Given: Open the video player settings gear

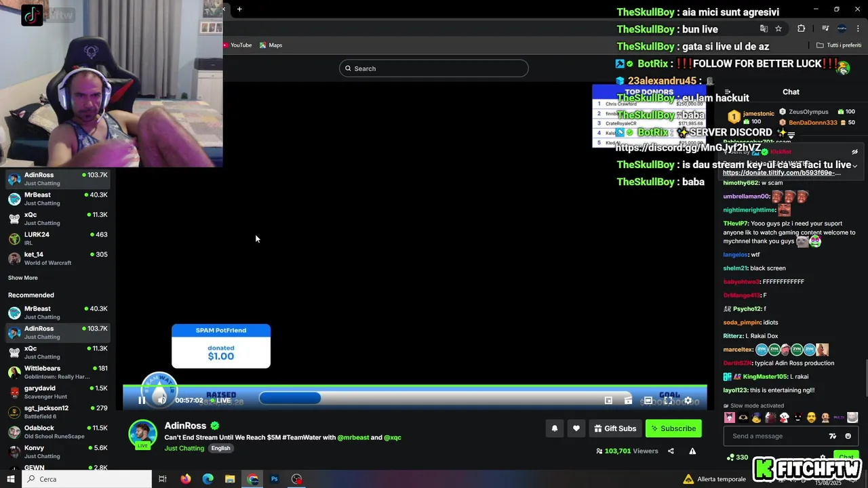Looking at the screenshot, I should pyautogui.click(x=688, y=401).
